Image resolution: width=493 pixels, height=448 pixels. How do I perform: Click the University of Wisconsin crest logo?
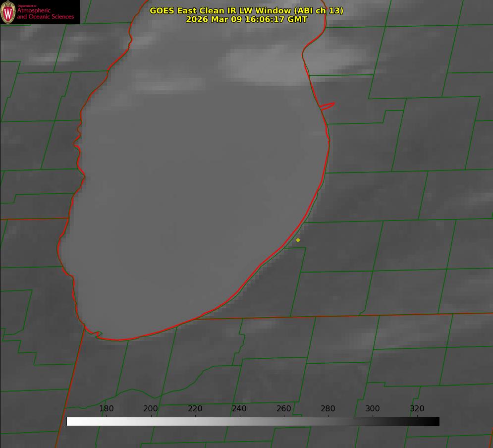[x=8, y=12]
